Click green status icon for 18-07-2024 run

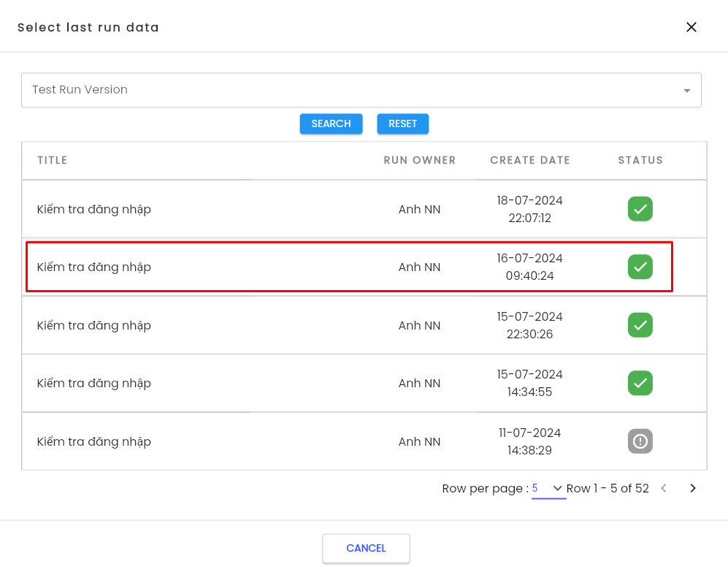[640, 209]
